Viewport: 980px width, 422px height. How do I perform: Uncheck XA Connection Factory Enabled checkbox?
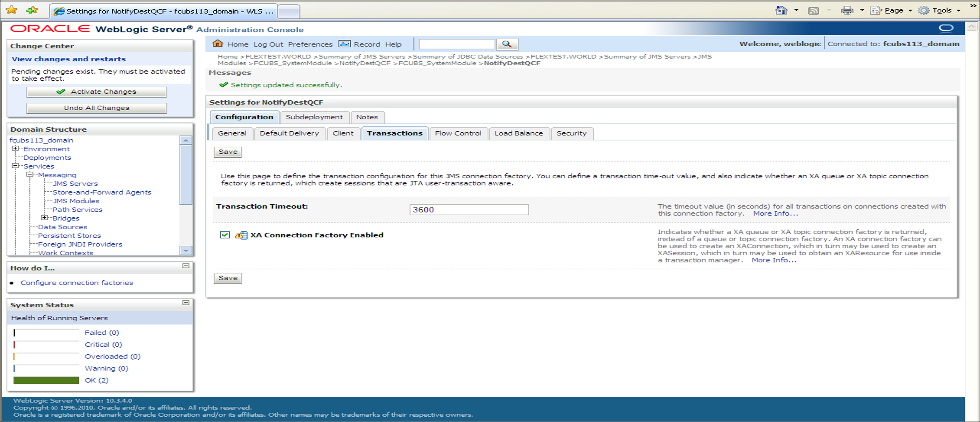point(225,235)
